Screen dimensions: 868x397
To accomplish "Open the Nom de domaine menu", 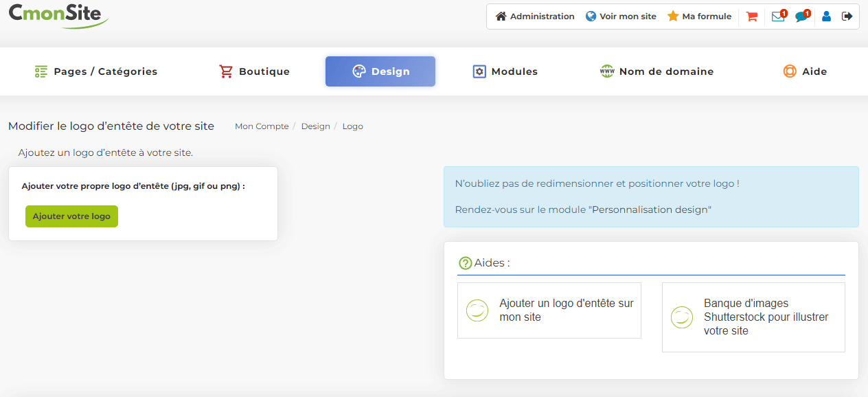I will click(x=656, y=71).
